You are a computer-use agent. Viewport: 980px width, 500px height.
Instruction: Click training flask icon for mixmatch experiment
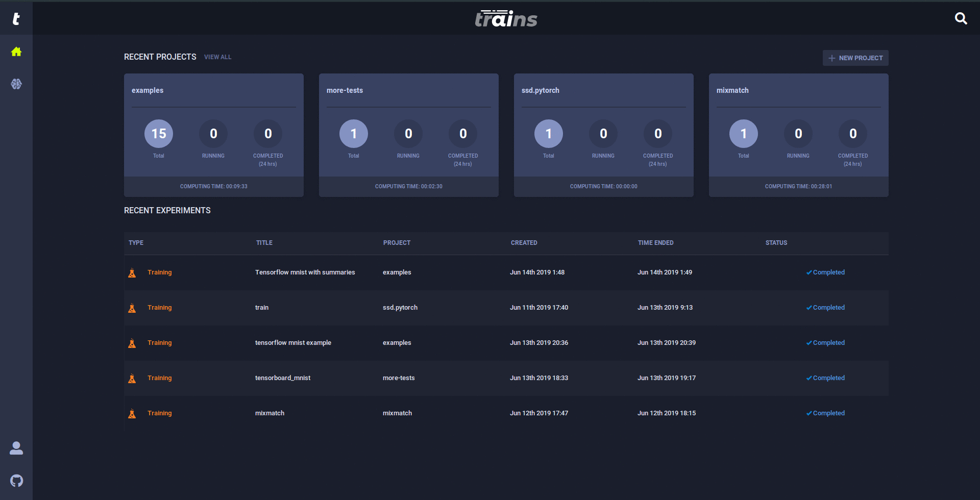(132, 413)
